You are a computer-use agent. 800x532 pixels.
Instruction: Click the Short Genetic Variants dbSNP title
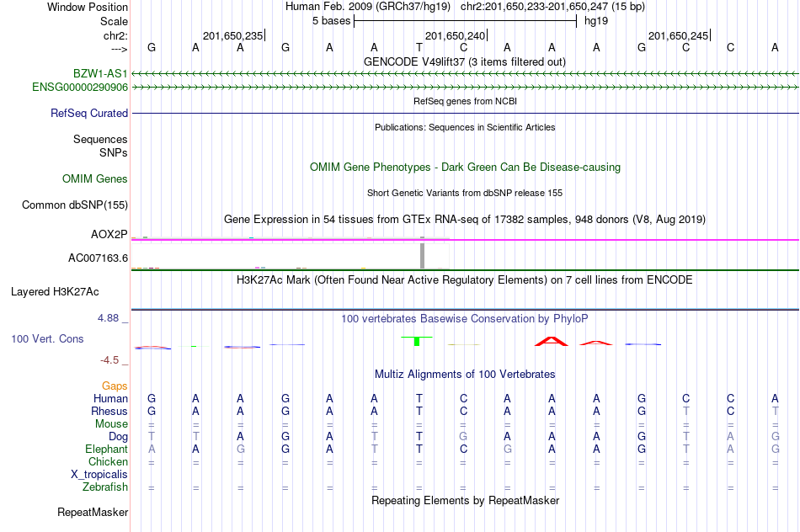point(465,193)
